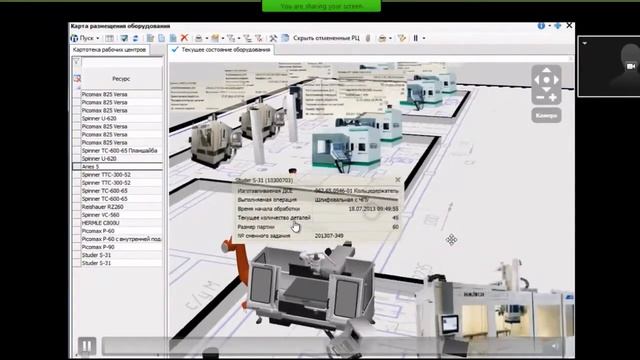This screenshot has height=360, width=640.
Task: Click the paperclip attachment toolbar icon
Action: [x=368, y=38]
